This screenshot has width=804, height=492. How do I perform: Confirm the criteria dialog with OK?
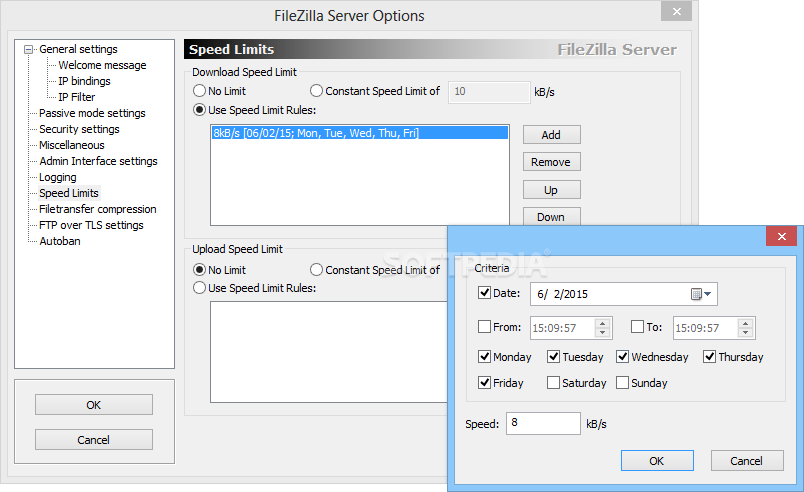[x=656, y=461]
